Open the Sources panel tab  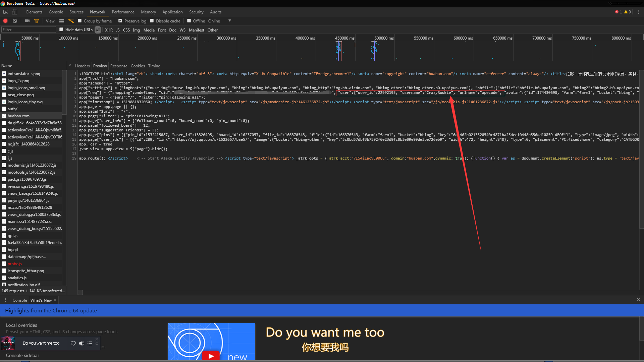pyautogui.click(x=76, y=12)
